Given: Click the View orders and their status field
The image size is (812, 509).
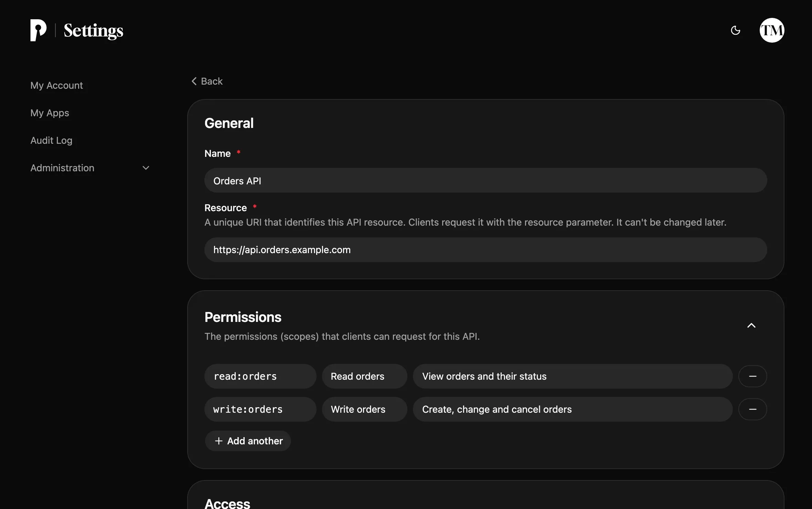Looking at the screenshot, I should tap(573, 376).
